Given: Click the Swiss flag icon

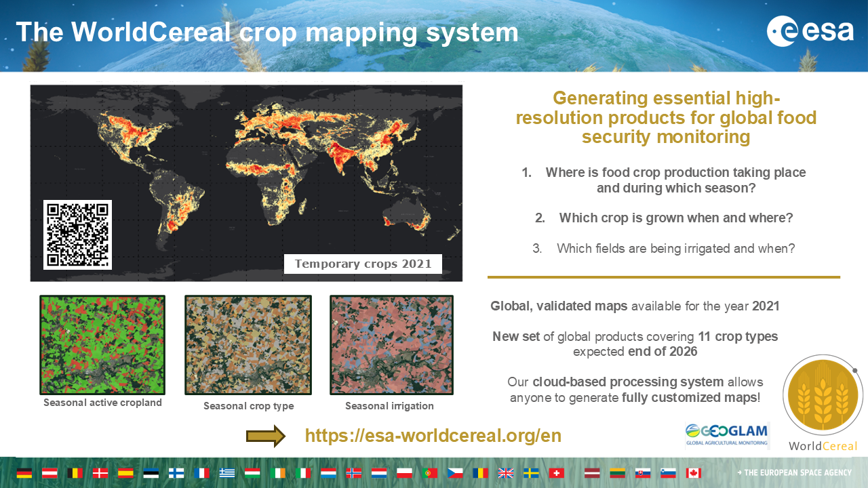Looking at the screenshot, I should pyautogui.click(x=556, y=473).
